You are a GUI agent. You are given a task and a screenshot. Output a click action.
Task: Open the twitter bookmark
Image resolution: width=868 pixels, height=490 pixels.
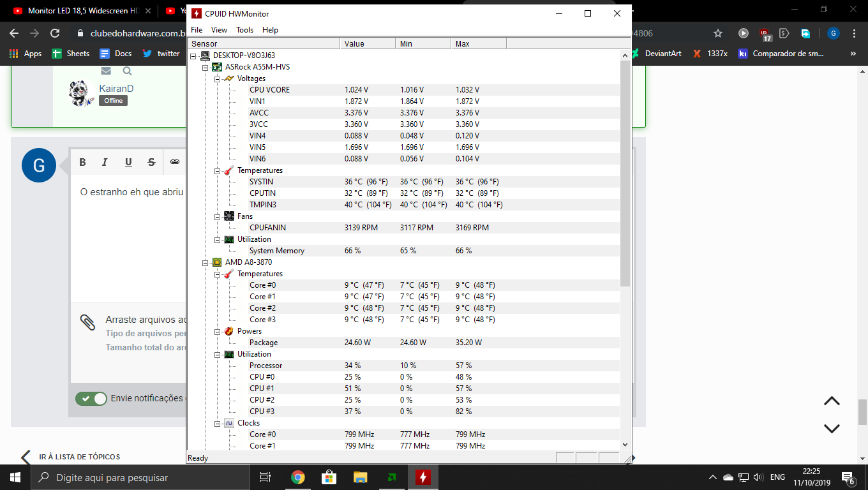coord(161,54)
